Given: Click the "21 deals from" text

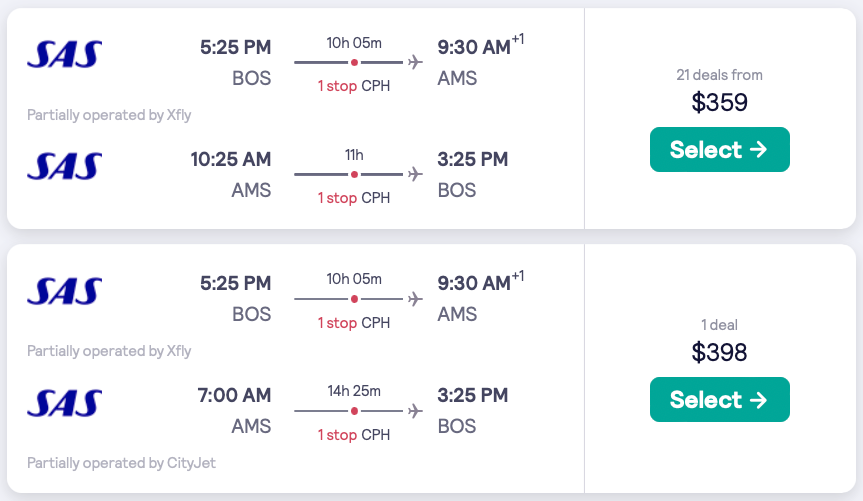Looking at the screenshot, I should point(719,75).
